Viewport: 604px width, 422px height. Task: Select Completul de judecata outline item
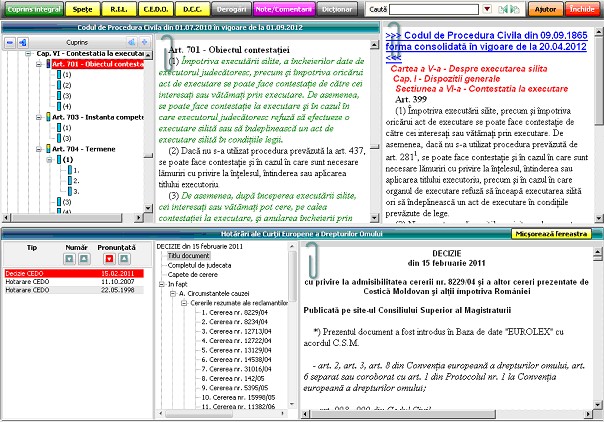coord(199,265)
